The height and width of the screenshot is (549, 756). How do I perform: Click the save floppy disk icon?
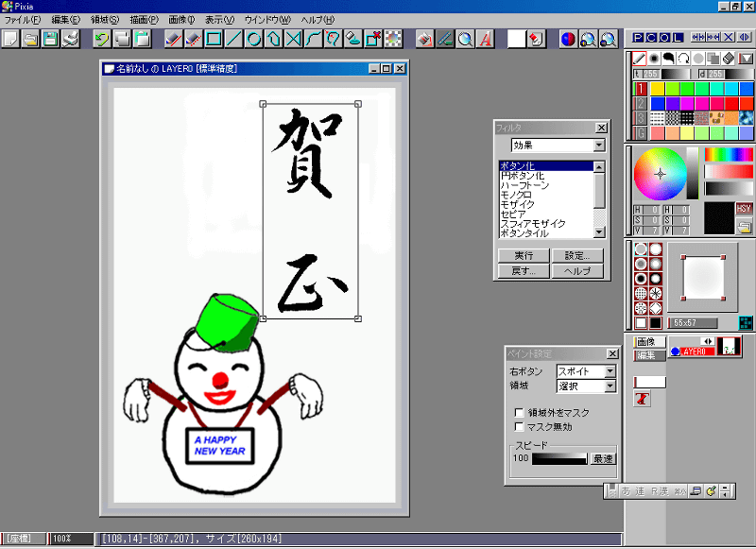coord(50,39)
